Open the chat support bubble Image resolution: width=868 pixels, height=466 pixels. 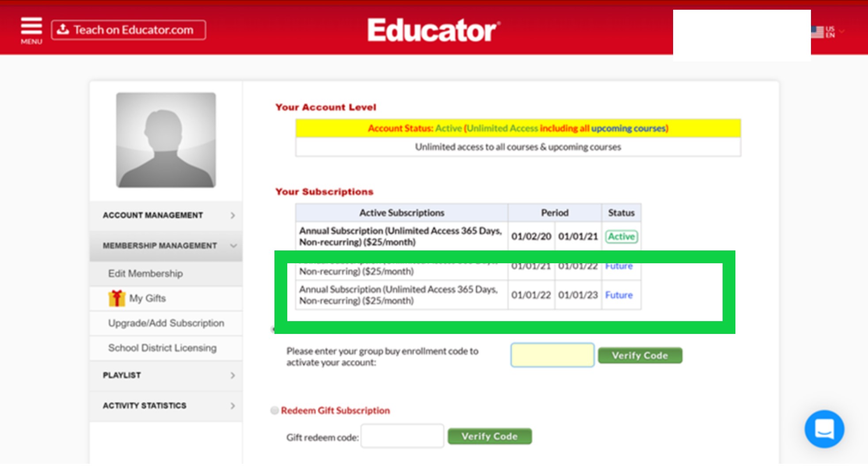pyautogui.click(x=824, y=429)
